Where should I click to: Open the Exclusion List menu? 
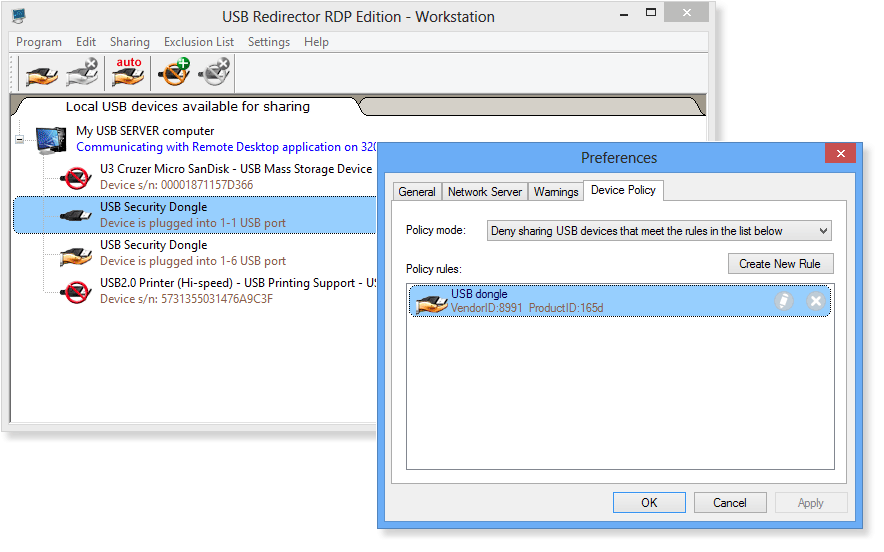point(198,42)
